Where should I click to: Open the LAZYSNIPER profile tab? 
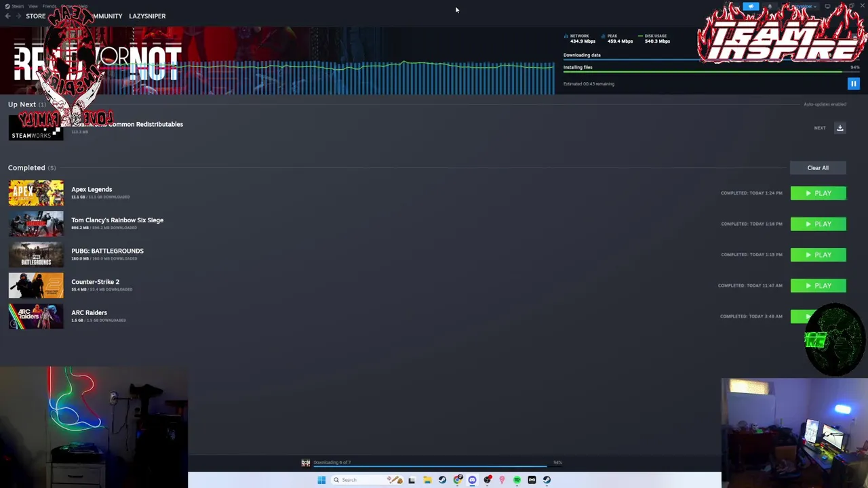(x=147, y=16)
